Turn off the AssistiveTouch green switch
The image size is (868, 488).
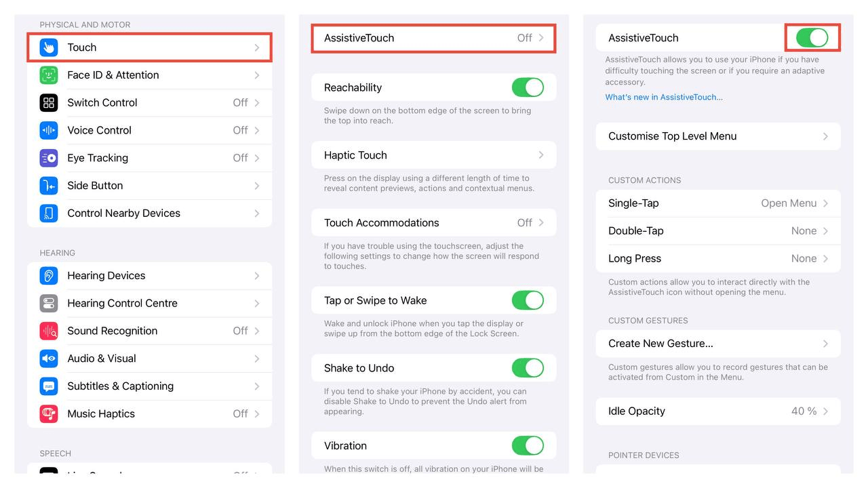coord(812,37)
